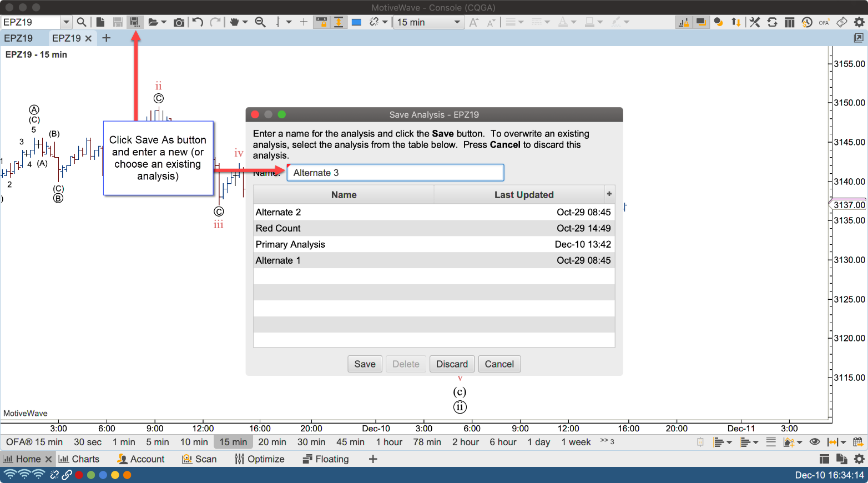Take a chart screenshot with camera icon

(x=179, y=22)
